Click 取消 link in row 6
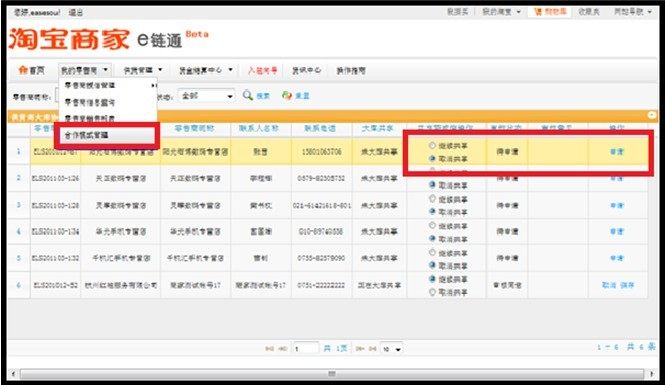The height and width of the screenshot is (386, 665). click(x=609, y=285)
